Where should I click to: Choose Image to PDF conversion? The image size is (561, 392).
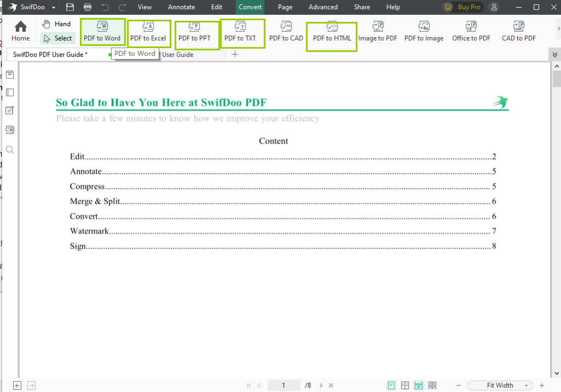tap(378, 31)
